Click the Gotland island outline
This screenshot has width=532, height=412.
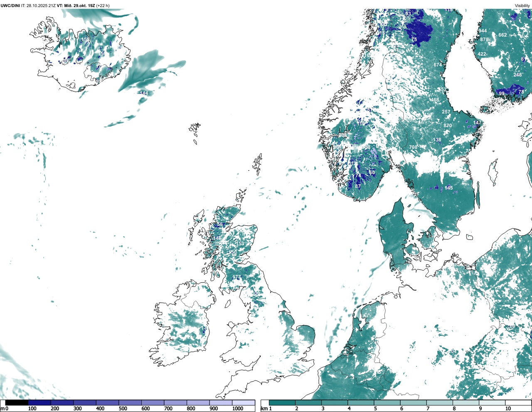tap(493, 172)
